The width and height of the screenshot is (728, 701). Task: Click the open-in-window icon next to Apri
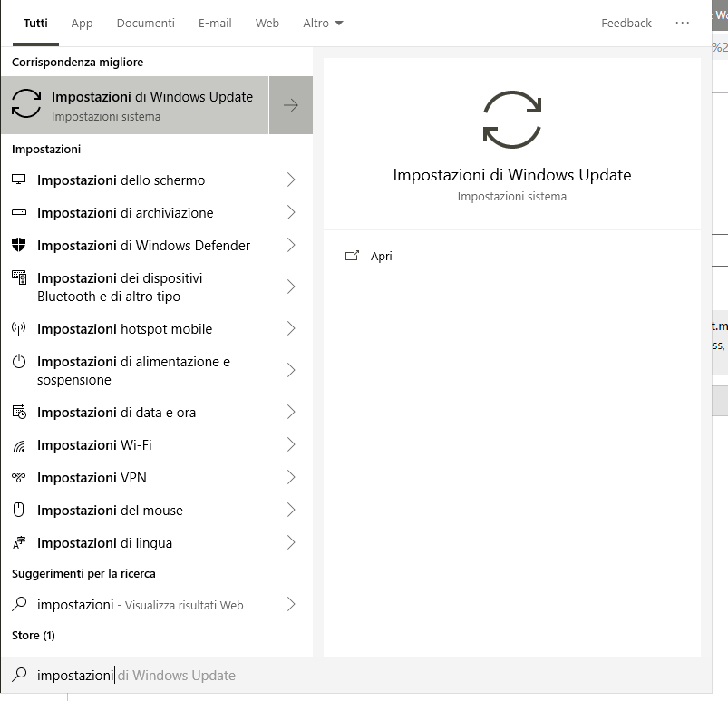pos(352,256)
